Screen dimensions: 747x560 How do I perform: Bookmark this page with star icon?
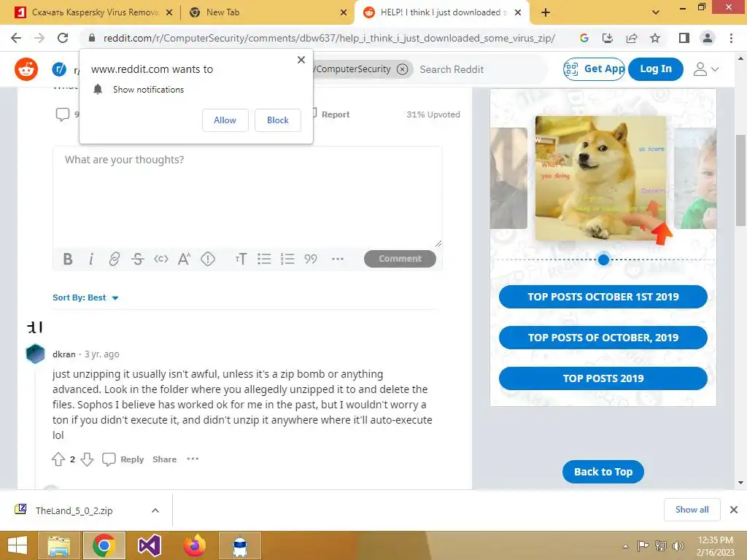(655, 38)
